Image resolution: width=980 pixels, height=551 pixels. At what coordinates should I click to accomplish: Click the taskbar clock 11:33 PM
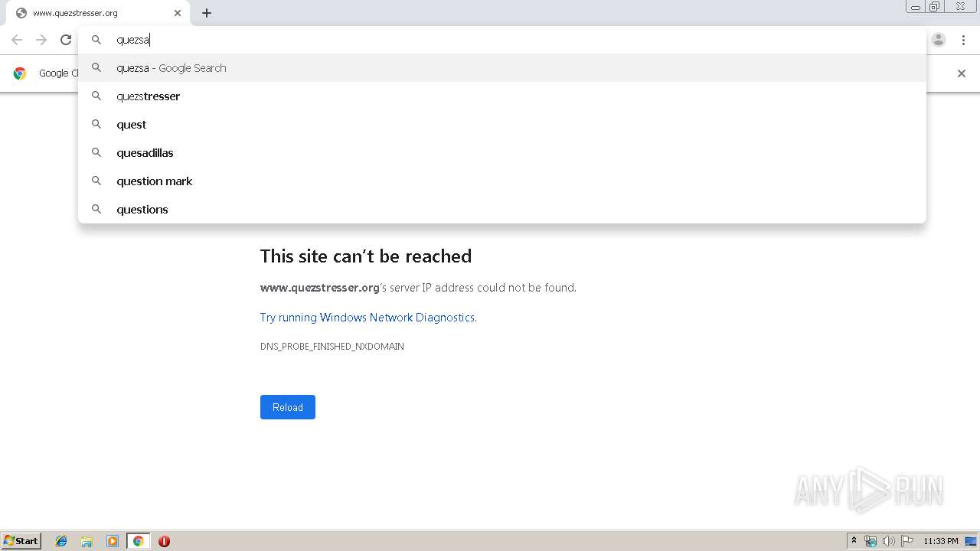pyautogui.click(x=941, y=541)
